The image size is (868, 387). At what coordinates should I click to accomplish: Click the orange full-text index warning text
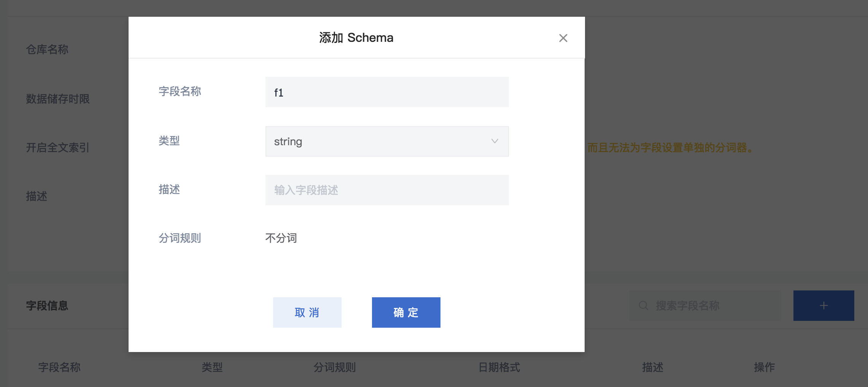671,148
